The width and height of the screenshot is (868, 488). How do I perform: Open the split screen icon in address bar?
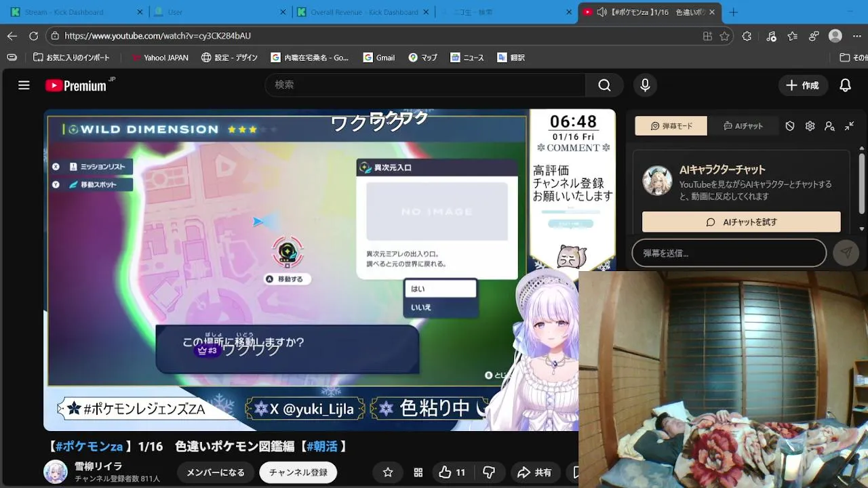[x=707, y=36]
